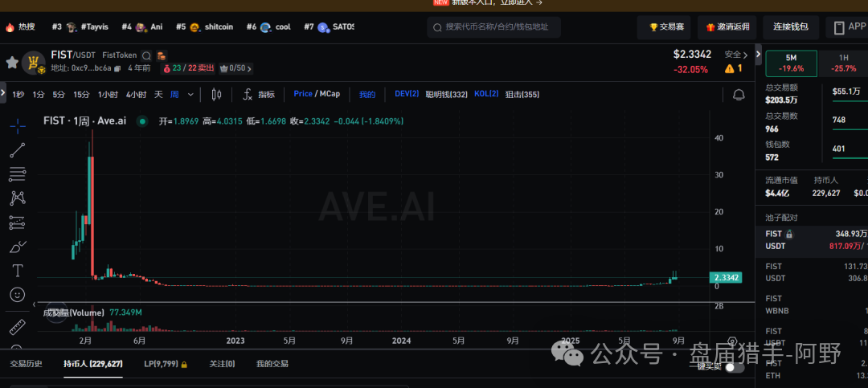Select the crosshair cursor tool

pos(17,125)
